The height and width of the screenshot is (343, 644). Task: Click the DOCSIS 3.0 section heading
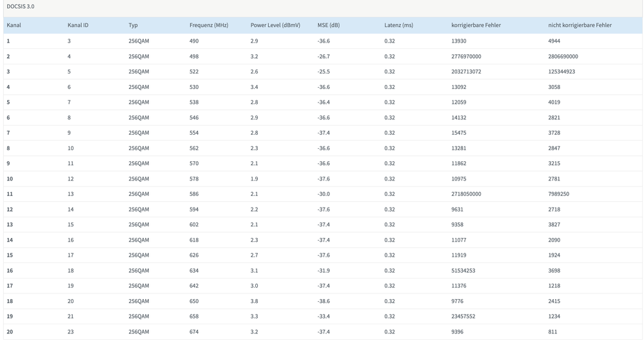[x=21, y=6]
